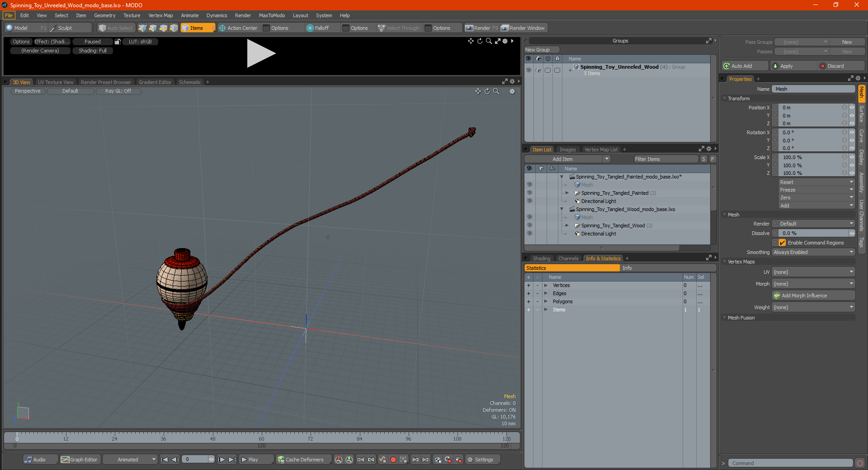Screen dimensions: 868x470
Task: Click Add Morph Influence button
Action: [814, 296]
